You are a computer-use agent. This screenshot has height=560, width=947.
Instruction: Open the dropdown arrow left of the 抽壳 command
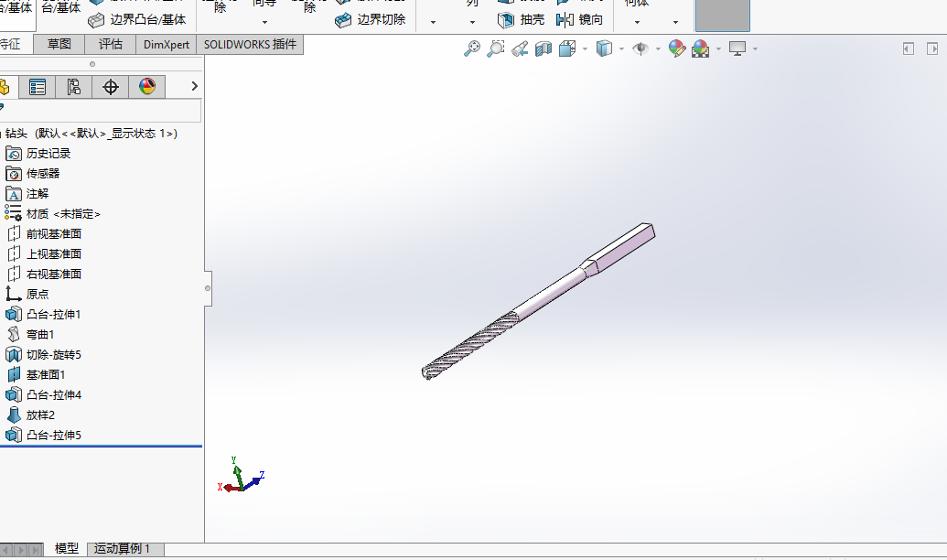[x=472, y=22]
